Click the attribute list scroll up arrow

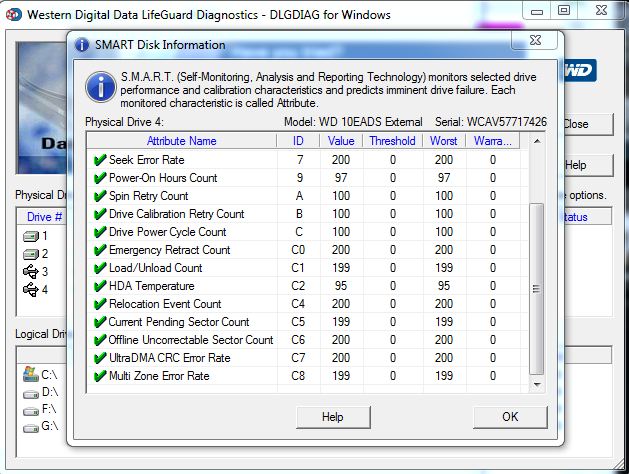pos(537,141)
